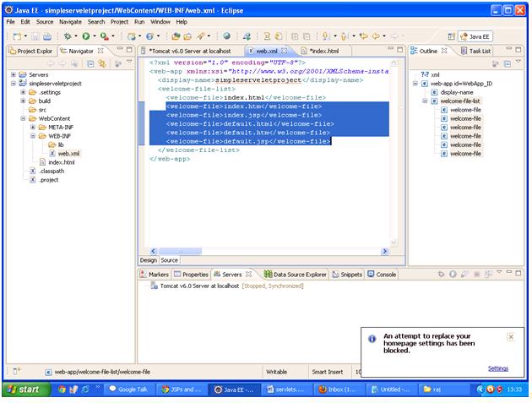Open the Data Source Explorer tab
Image resolution: width=532 pixels, height=403 pixels.
(x=296, y=275)
